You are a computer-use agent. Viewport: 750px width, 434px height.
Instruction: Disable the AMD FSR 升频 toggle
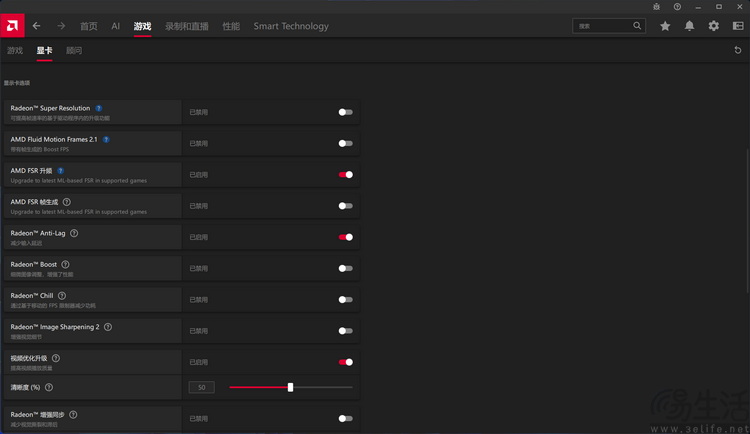coord(345,175)
